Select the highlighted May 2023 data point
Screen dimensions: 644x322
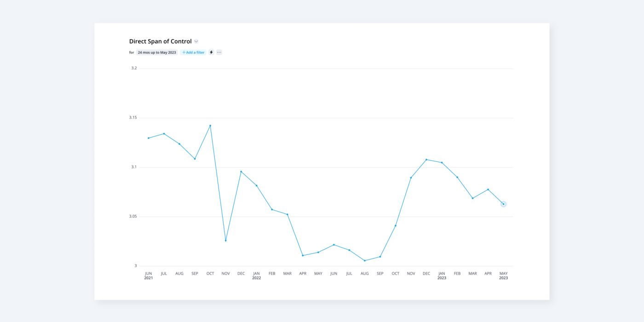click(x=503, y=204)
